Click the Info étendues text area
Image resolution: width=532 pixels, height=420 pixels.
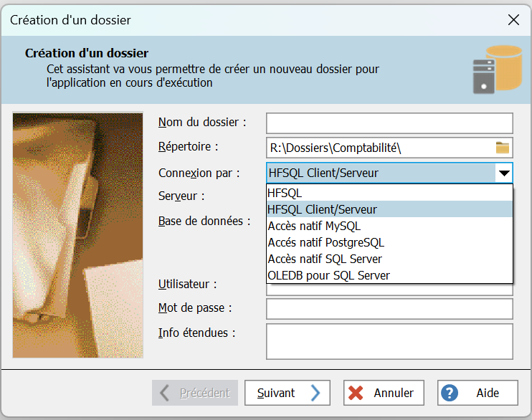[389, 340]
